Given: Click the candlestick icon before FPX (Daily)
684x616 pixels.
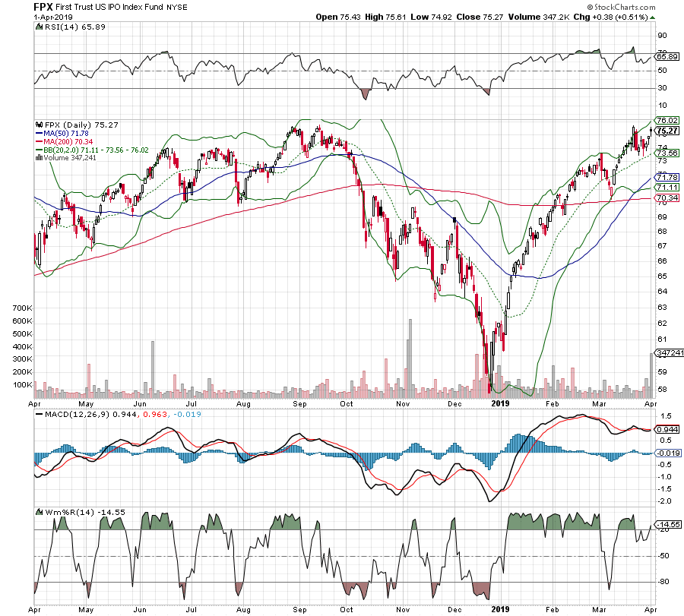Looking at the screenshot, I should tap(40, 125).
